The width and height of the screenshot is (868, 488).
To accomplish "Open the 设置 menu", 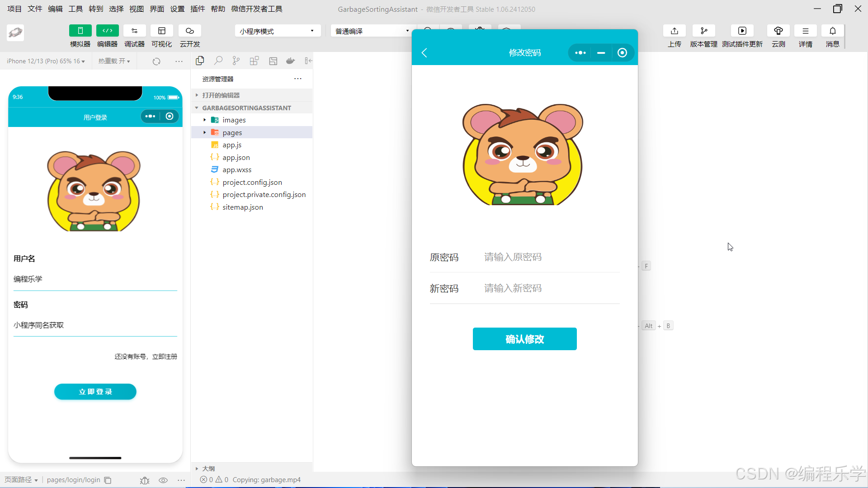I will pos(177,9).
